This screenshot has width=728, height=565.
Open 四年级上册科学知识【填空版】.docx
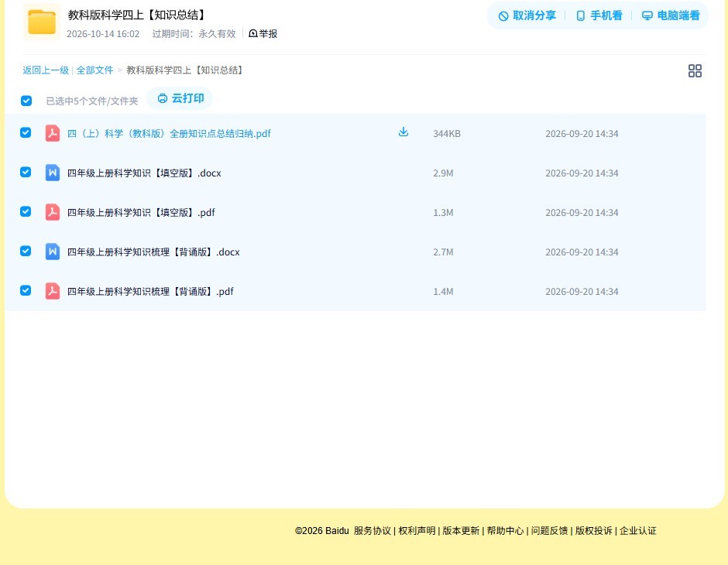(x=144, y=173)
